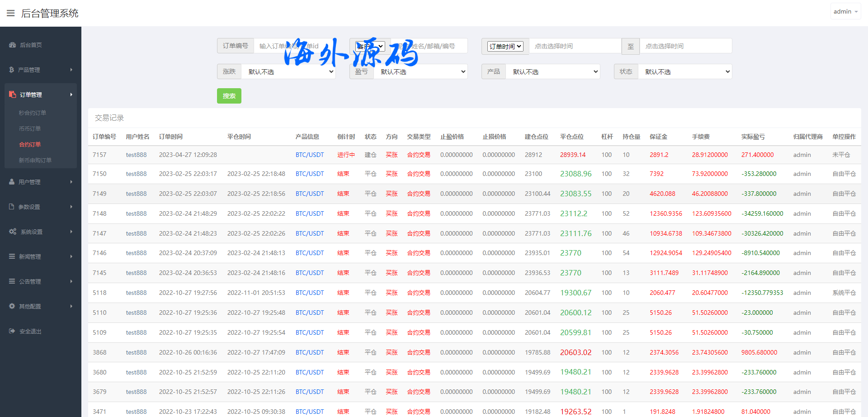
Task: Click the dashboard icon beside 后台首页
Action: tap(12, 45)
